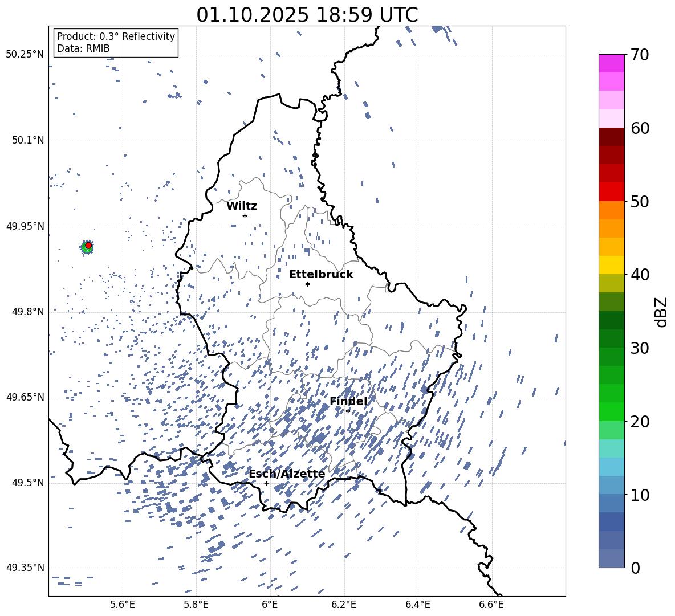Image resolution: width=675 pixels, height=616 pixels.
Task: Click the 49.65°N latitude label
Action: tap(25, 397)
